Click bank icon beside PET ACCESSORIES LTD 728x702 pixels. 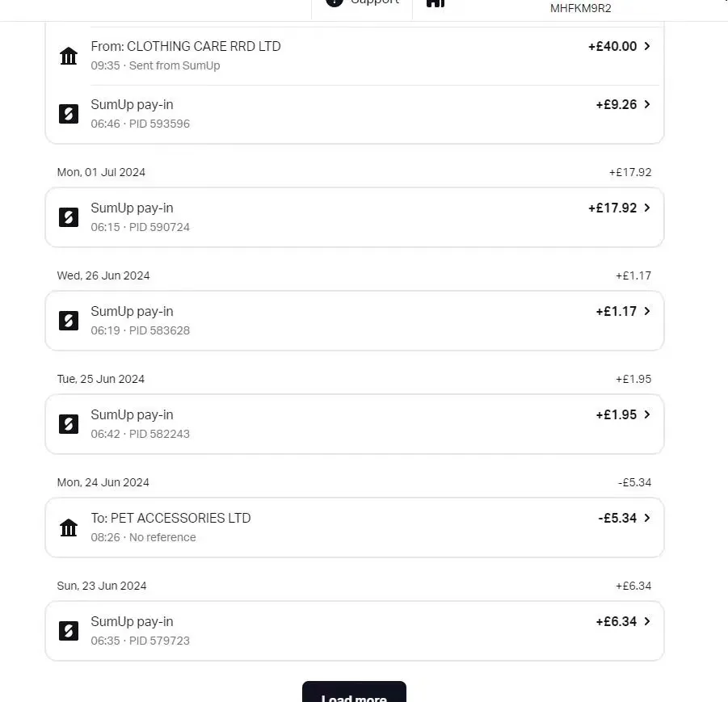click(x=69, y=528)
